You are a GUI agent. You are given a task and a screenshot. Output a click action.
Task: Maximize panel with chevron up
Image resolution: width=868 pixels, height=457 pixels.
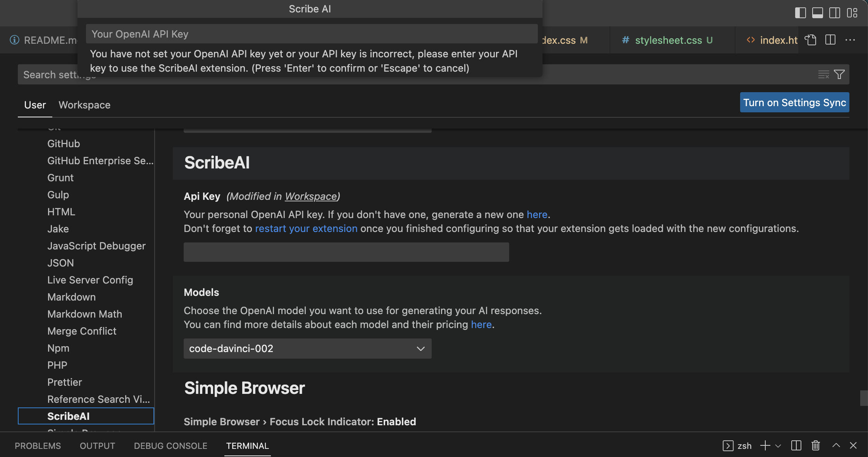pyautogui.click(x=836, y=445)
